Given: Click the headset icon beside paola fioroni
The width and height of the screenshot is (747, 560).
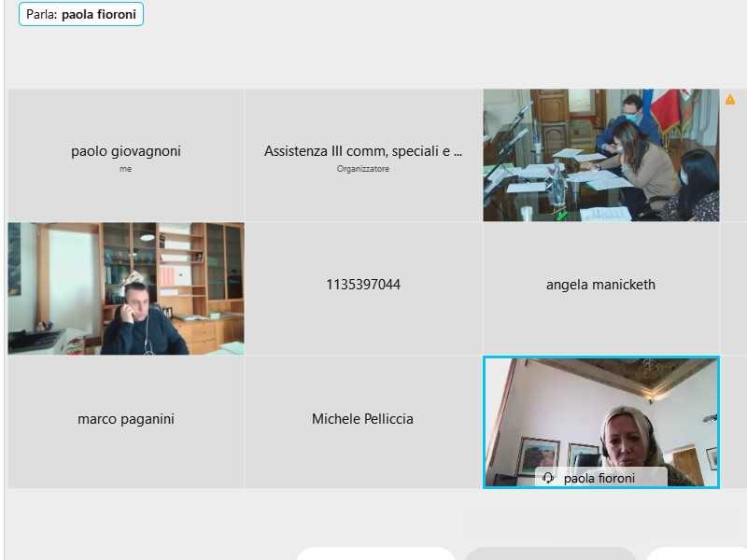Looking at the screenshot, I should click(x=548, y=478).
